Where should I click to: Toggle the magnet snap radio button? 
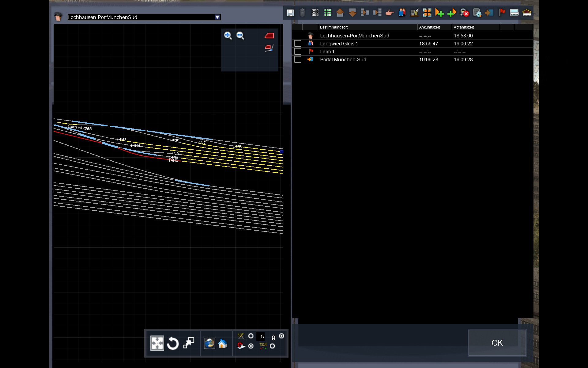click(251, 346)
